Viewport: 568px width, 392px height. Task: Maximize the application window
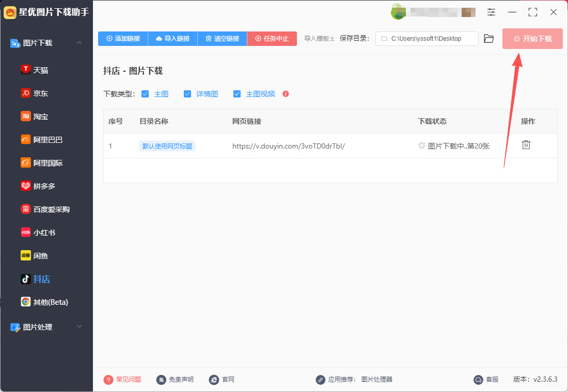(x=532, y=12)
